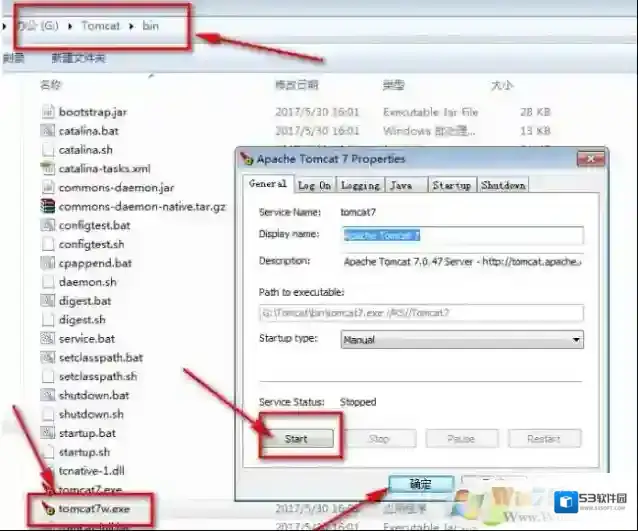This screenshot has width=638, height=531.
Task: Sort files by the 名称 column header
Action: click(50, 86)
